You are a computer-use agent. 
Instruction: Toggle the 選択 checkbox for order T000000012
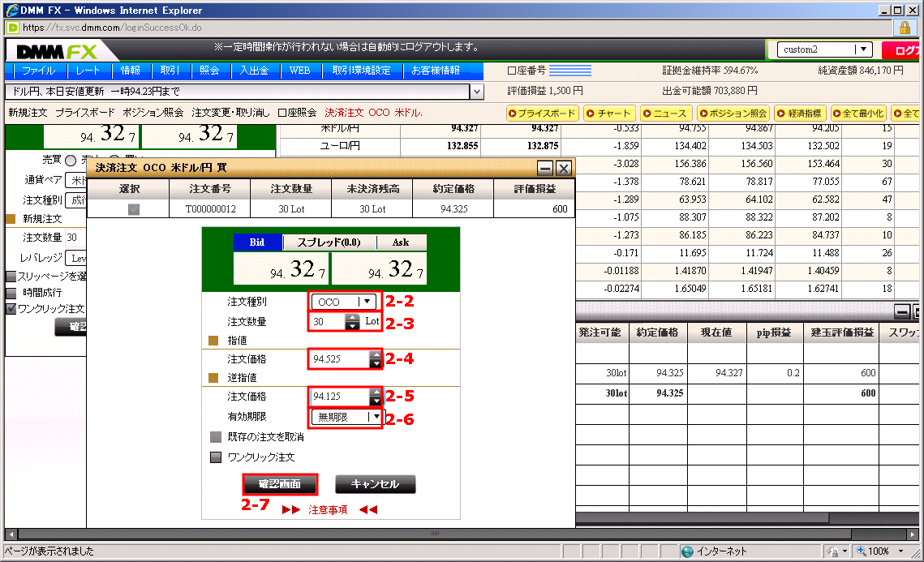coord(134,209)
